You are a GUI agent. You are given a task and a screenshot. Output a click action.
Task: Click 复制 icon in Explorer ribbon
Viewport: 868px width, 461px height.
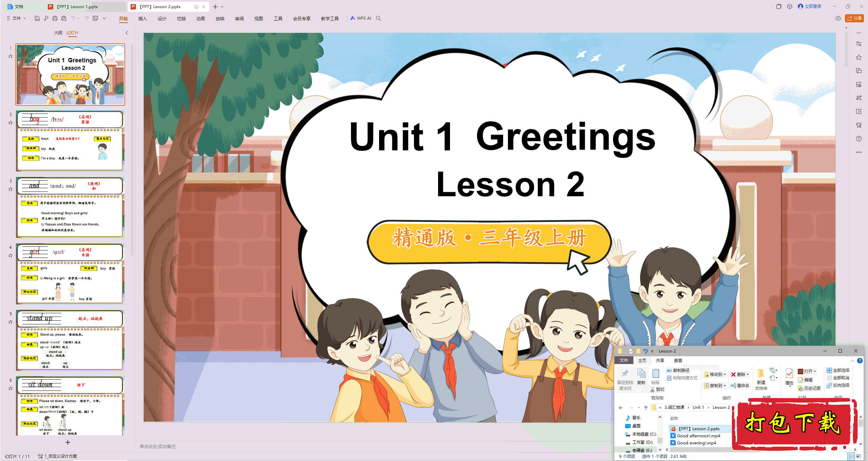641,376
